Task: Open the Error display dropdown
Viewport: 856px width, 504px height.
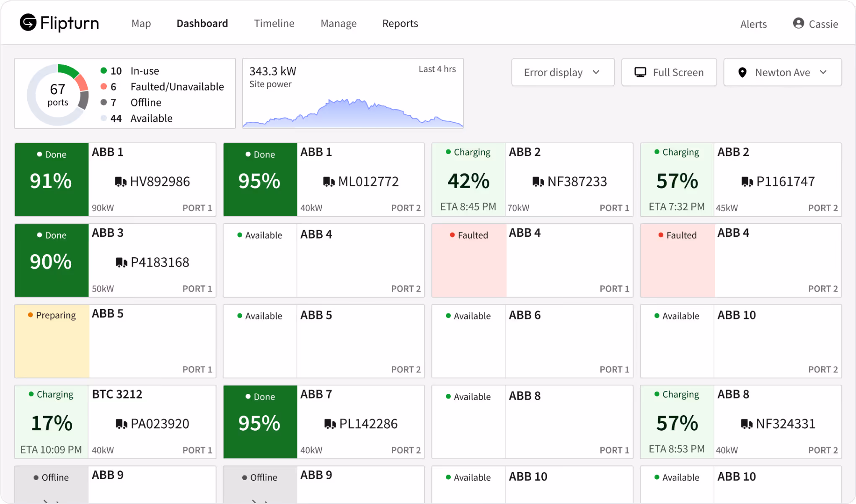Action: tap(563, 72)
